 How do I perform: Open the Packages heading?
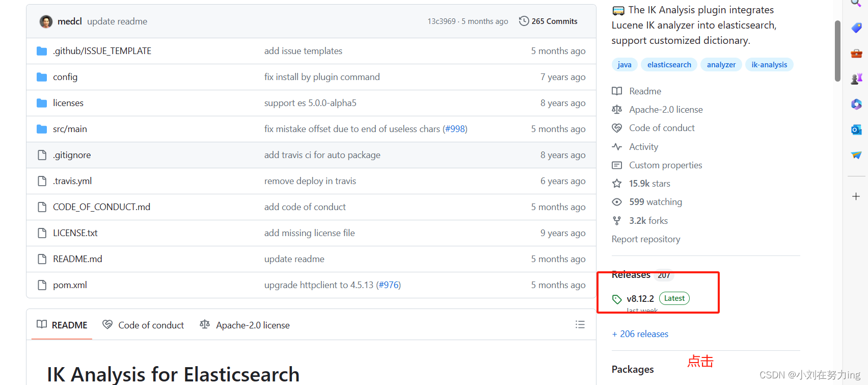click(633, 369)
